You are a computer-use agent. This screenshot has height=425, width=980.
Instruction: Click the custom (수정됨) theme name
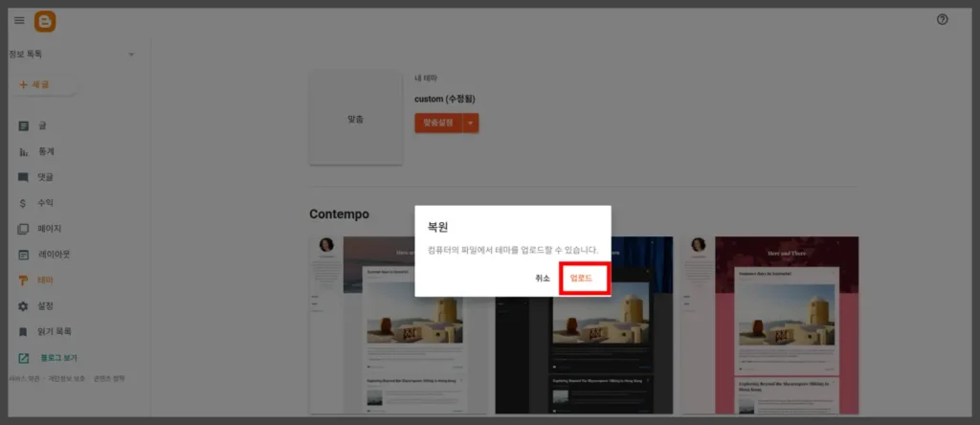(x=445, y=100)
